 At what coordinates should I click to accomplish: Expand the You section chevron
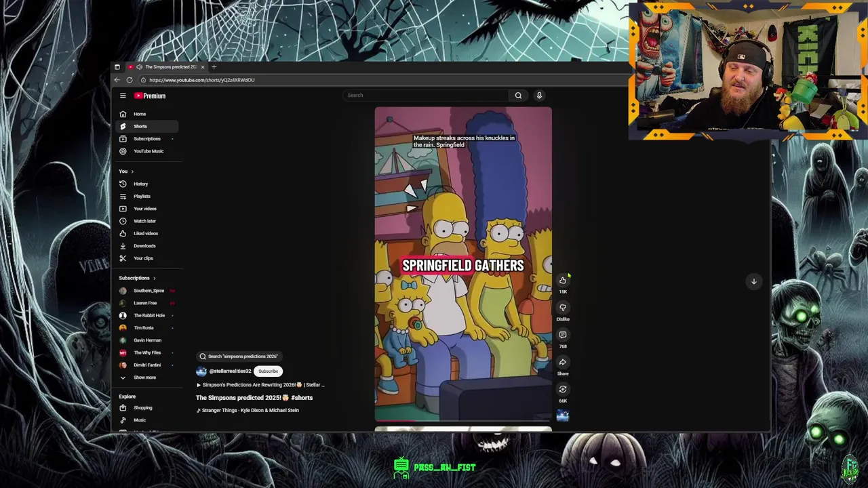(x=132, y=171)
